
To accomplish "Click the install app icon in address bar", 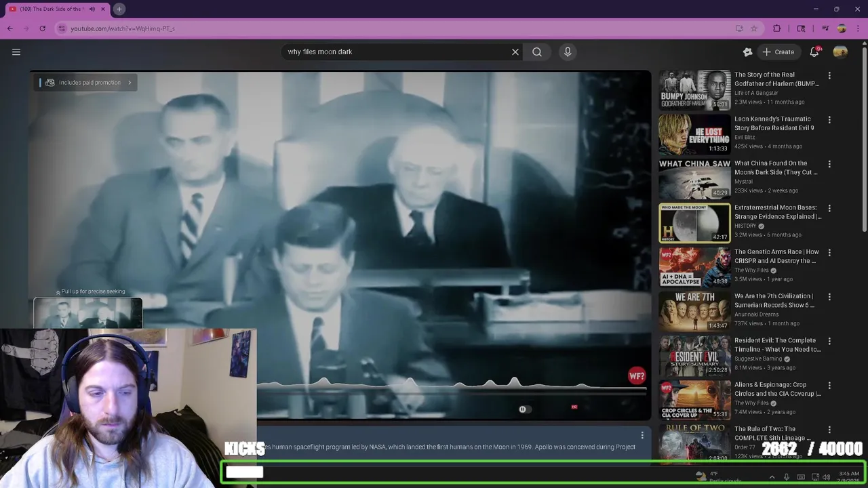I will [739, 28].
